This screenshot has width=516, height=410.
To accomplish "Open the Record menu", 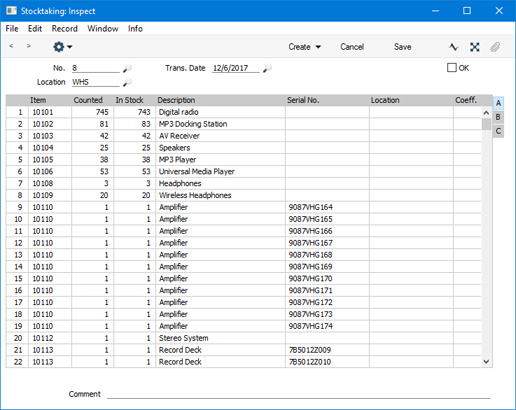I will pos(65,29).
